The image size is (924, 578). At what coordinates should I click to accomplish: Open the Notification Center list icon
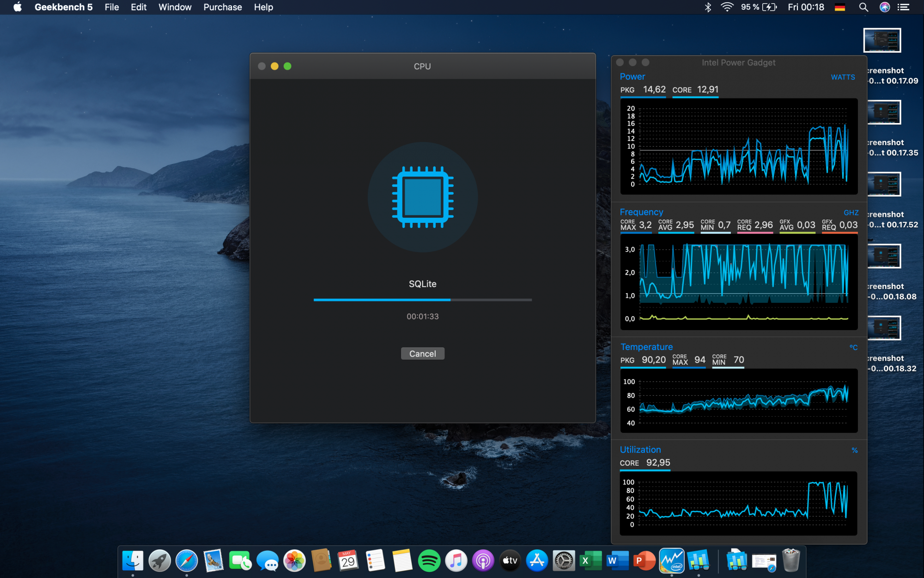(903, 7)
